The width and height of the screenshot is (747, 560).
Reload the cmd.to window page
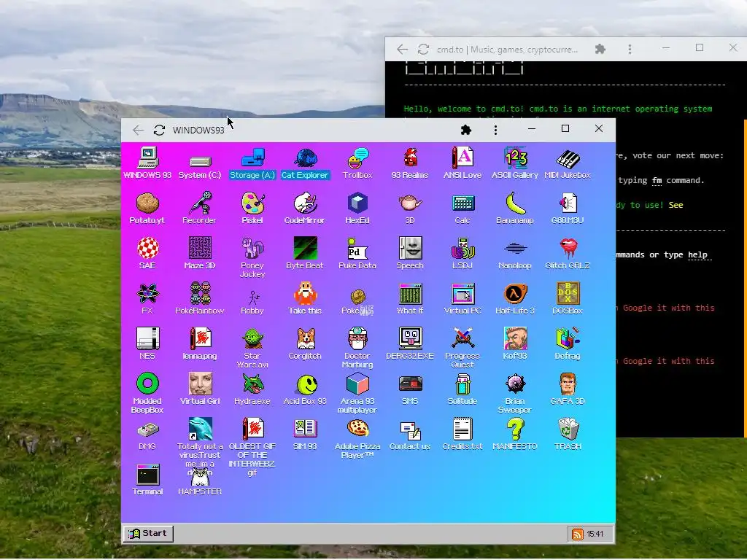(x=424, y=49)
